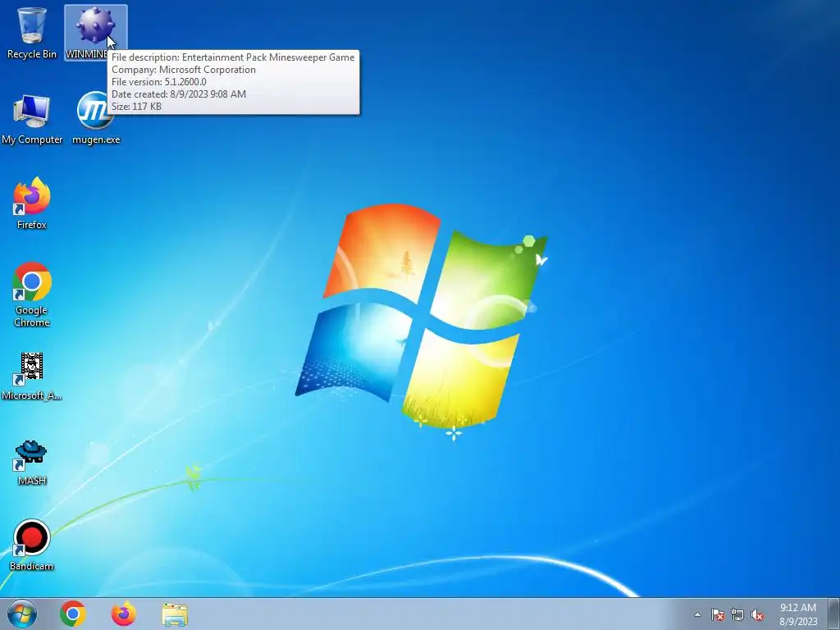Launch Firefox from the taskbar
840x630 pixels.
coord(123,614)
